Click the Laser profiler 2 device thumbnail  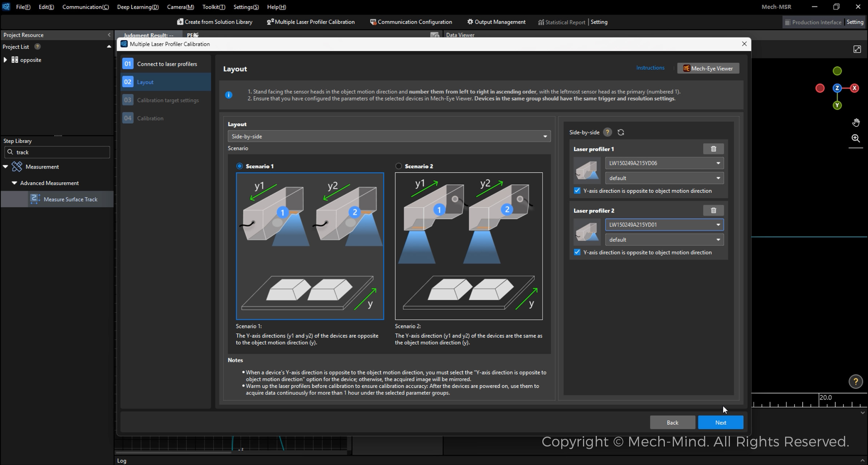click(587, 232)
